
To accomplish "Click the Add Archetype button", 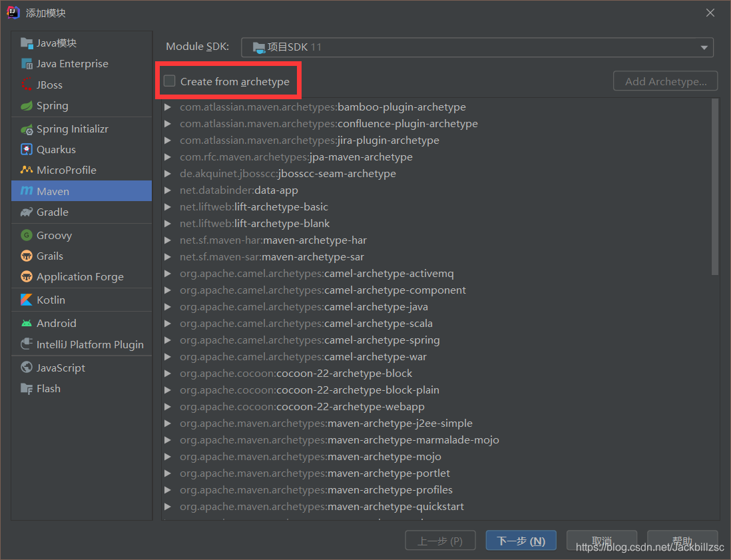I will click(x=665, y=81).
